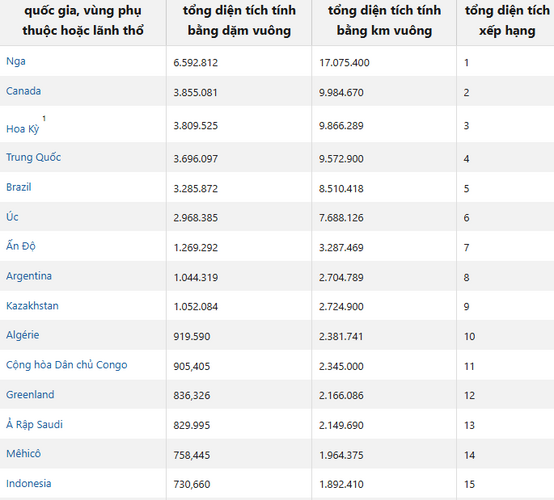Open the Nga country link

(x=16, y=61)
